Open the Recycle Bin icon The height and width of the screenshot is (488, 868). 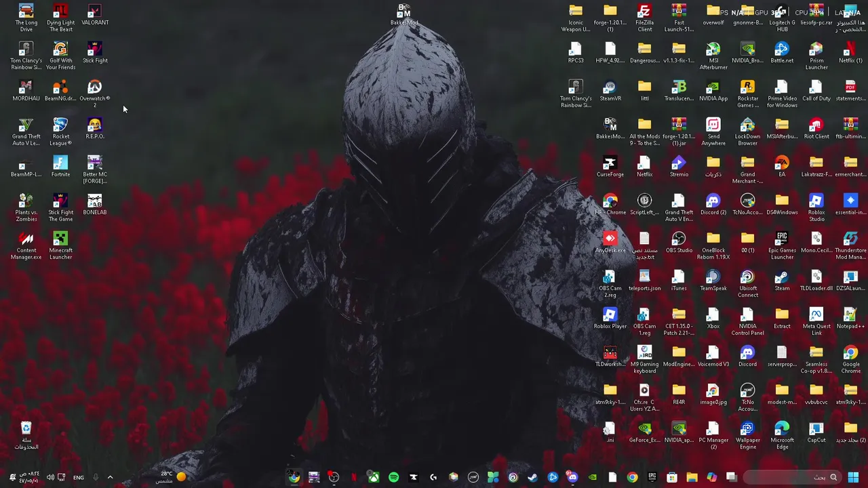tap(26, 435)
